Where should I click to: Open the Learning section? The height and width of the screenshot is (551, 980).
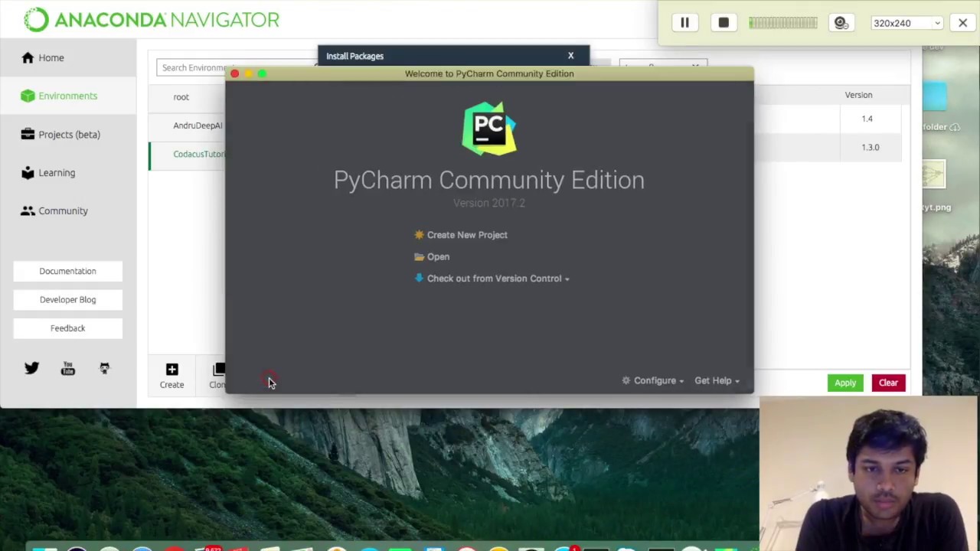(x=48, y=173)
